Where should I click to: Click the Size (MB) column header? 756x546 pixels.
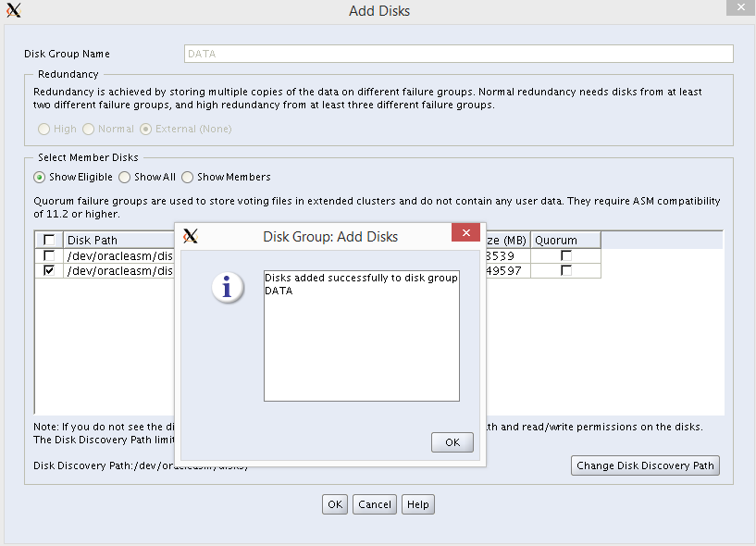coord(507,239)
